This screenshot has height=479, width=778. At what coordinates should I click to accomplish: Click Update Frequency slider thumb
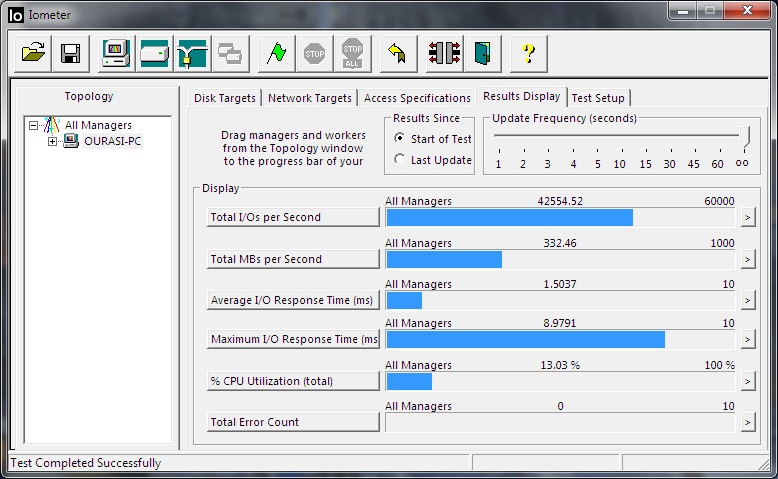click(744, 137)
